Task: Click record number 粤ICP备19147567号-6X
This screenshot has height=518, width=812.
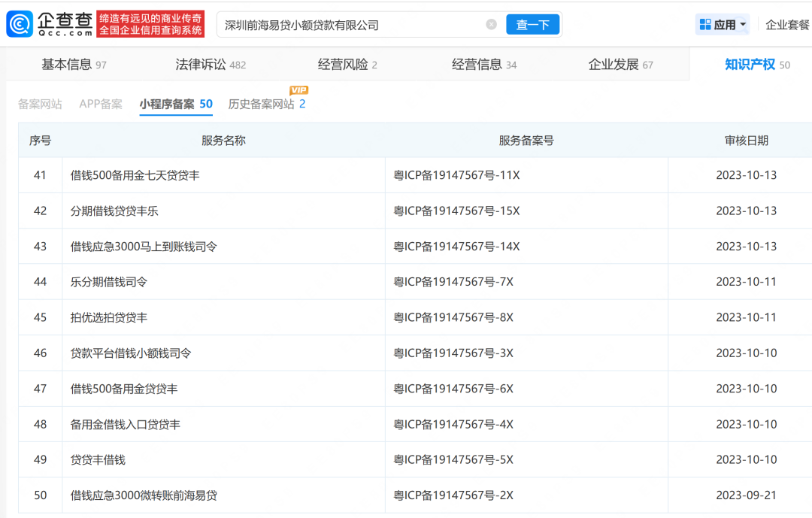Action: (453, 389)
